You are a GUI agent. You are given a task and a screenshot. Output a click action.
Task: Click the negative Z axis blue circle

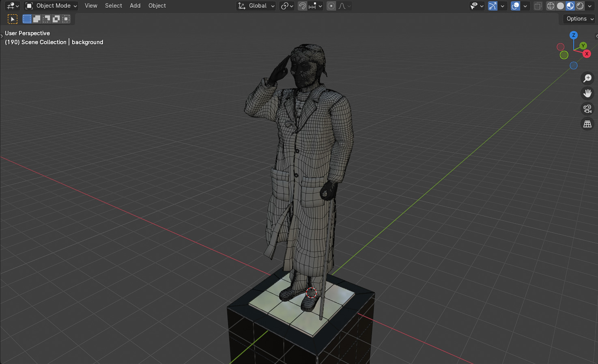pyautogui.click(x=574, y=65)
